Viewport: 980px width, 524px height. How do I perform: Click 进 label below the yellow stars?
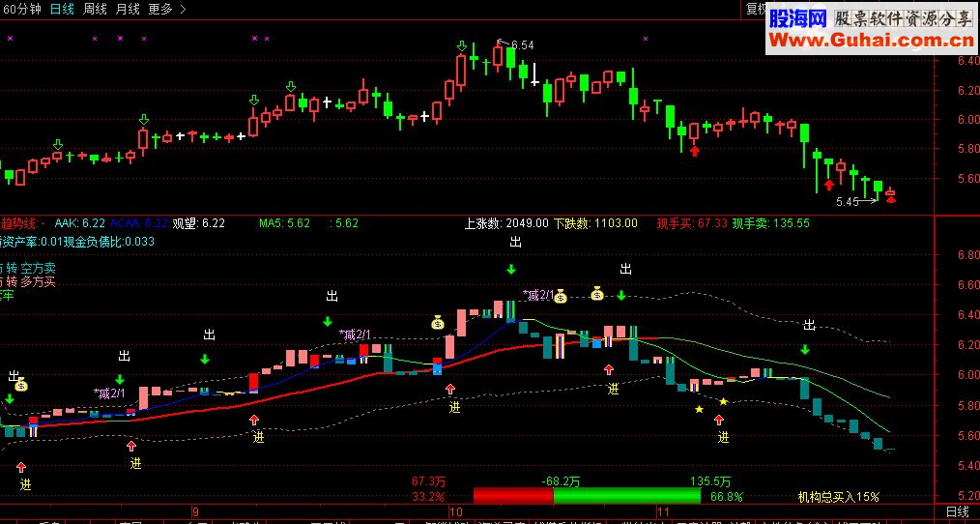[x=723, y=436]
